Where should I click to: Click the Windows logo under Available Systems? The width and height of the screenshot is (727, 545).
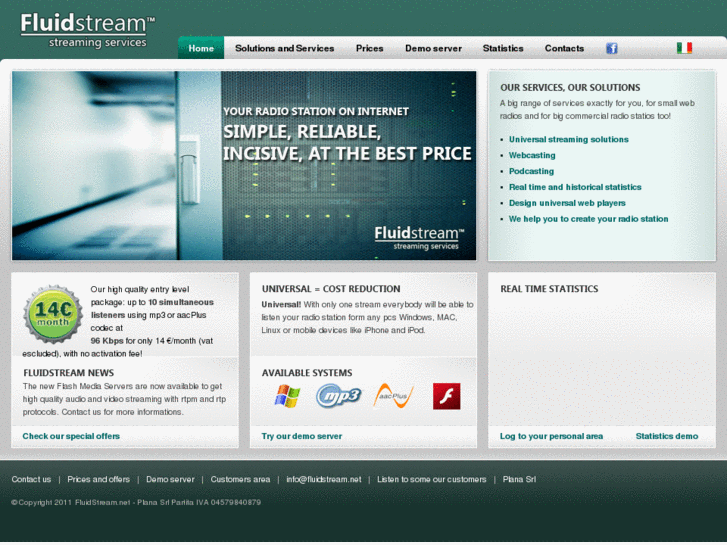point(287,396)
